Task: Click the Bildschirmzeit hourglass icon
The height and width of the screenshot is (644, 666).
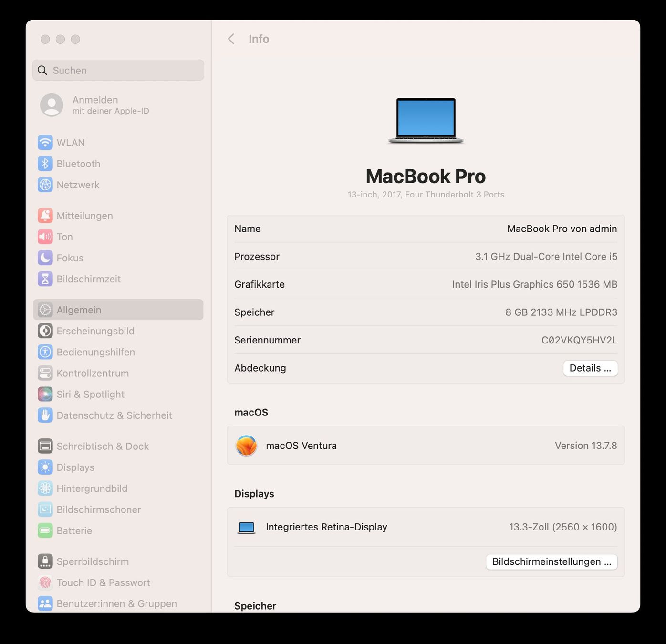Action: click(x=45, y=279)
